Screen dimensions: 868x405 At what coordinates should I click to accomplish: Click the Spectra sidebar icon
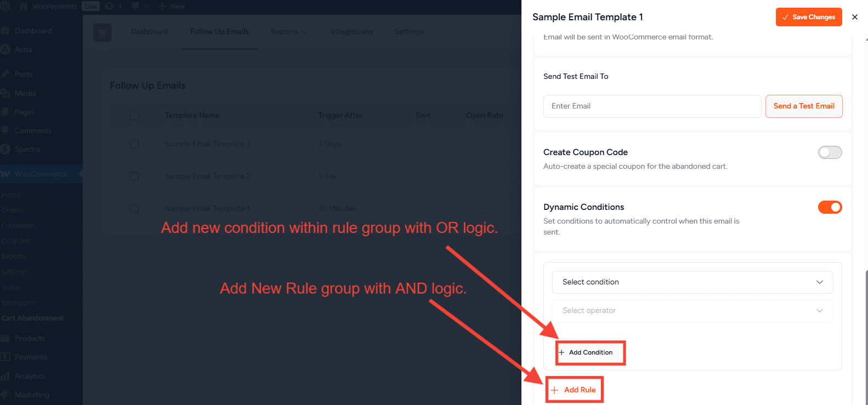click(5, 149)
